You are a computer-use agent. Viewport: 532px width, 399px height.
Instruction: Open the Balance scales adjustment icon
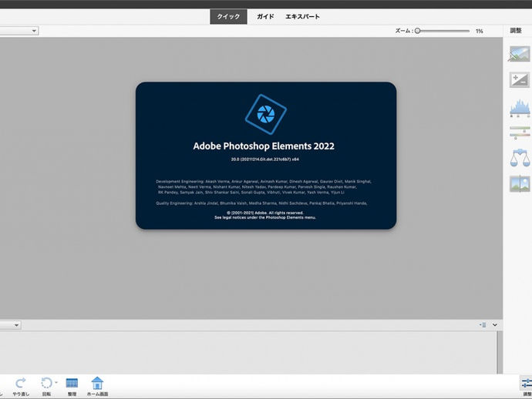(520, 158)
